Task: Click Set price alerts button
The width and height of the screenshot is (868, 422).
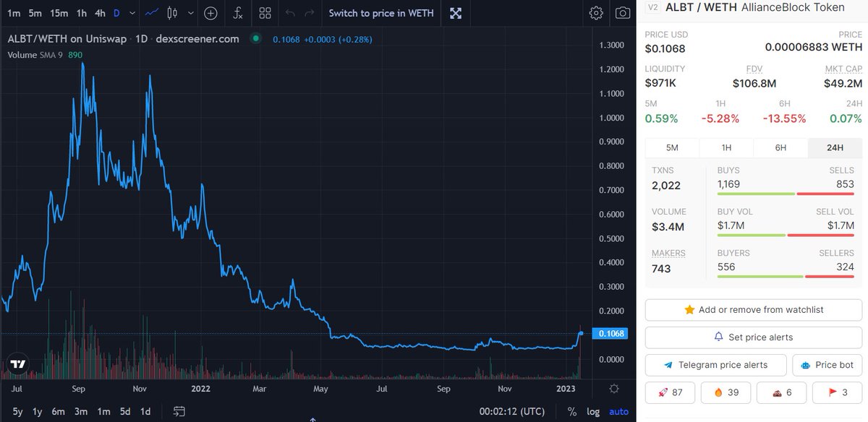Action: (753, 337)
